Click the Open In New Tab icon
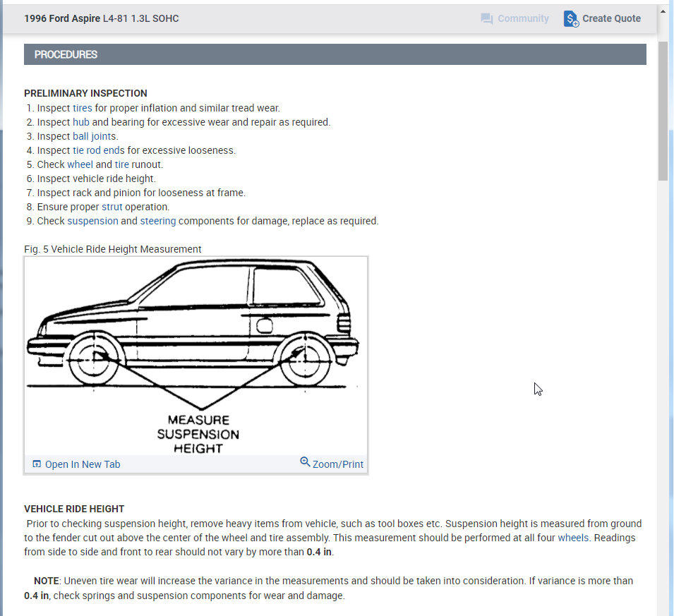Screen dimensions: 674x616 point(36,464)
